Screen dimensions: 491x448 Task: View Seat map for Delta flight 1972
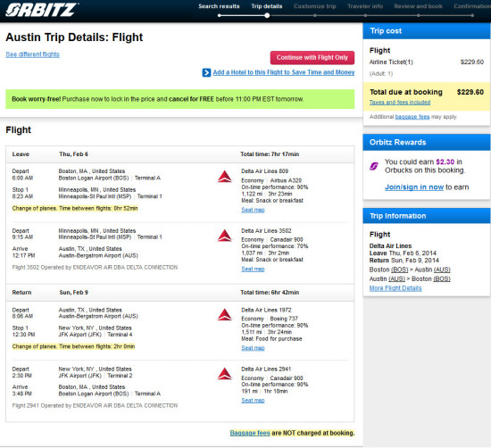click(x=253, y=348)
